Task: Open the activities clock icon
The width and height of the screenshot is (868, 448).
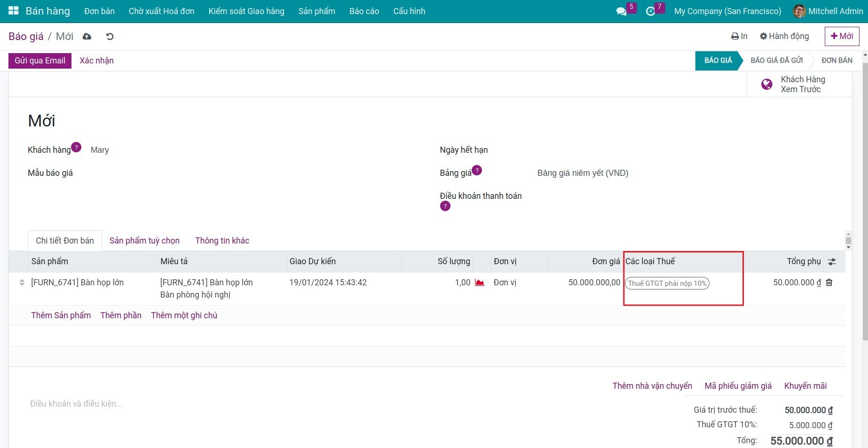Action: tap(650, 11)
